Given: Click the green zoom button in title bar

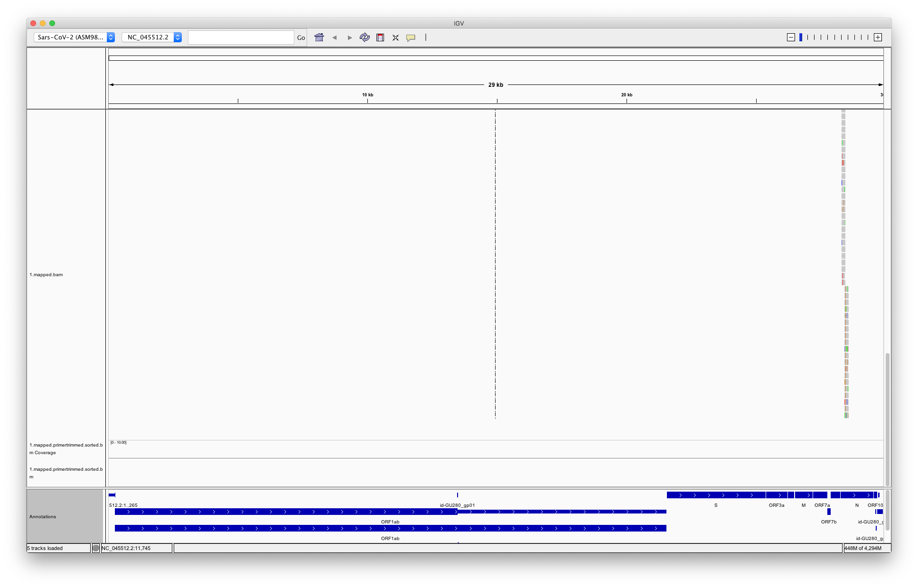Looking at the screenshot, I should tap(52, 22).
